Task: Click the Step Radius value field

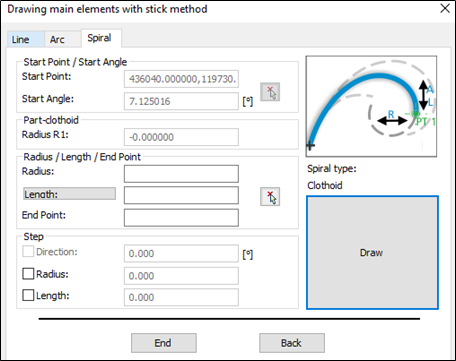Action: [181, 276]
